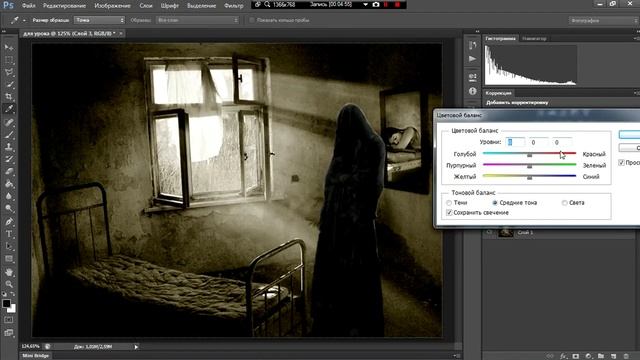Open the recorder dropdown arrow
Viewport: 640px width, 360px height.
pyautogui.click(x=365, y=4)
